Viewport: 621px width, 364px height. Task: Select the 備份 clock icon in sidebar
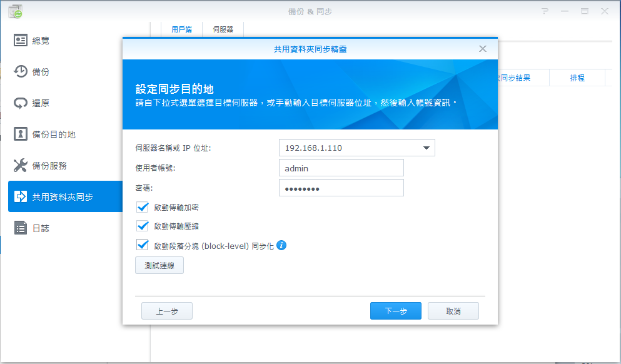tap(21, 71)
